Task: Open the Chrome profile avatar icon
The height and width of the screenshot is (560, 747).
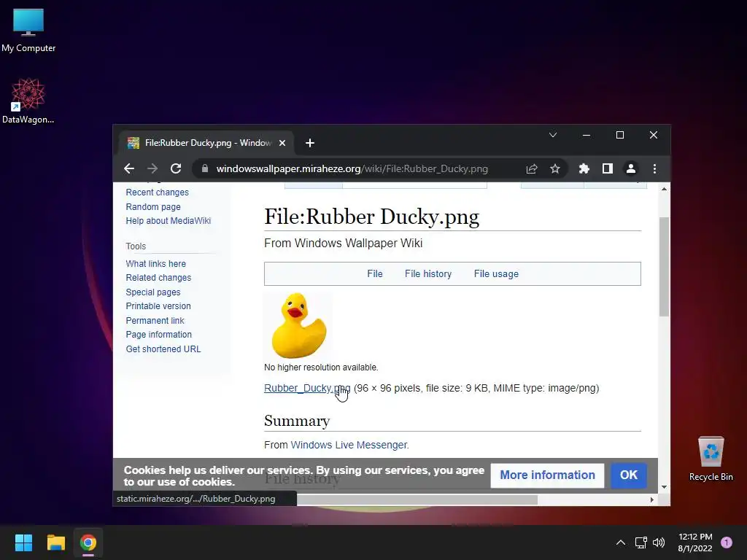Action: pos(631,168)
